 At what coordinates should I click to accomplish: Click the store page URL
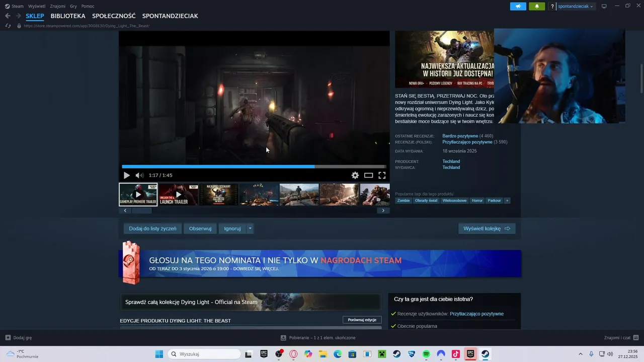pos(87,26)
